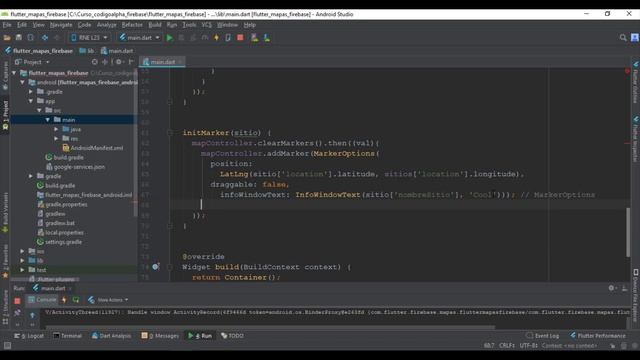Open the Help menu
Image resolution: width=640 pixels, height=360 pixels.
(250, 25)
